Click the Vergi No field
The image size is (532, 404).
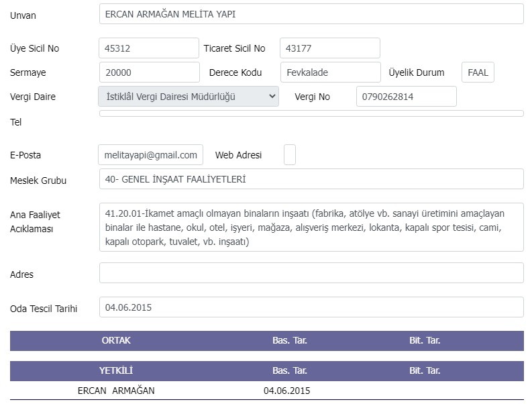point(407,97)
